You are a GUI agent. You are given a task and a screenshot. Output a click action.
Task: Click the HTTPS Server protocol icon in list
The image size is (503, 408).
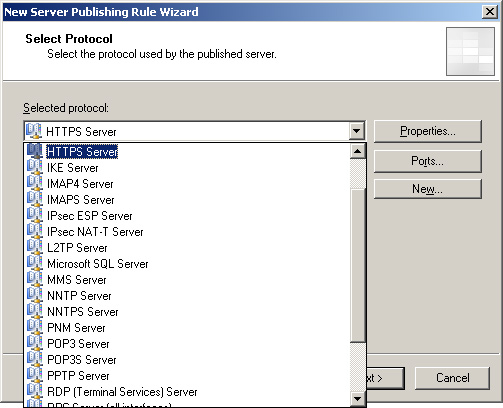(x=35, y=151)
